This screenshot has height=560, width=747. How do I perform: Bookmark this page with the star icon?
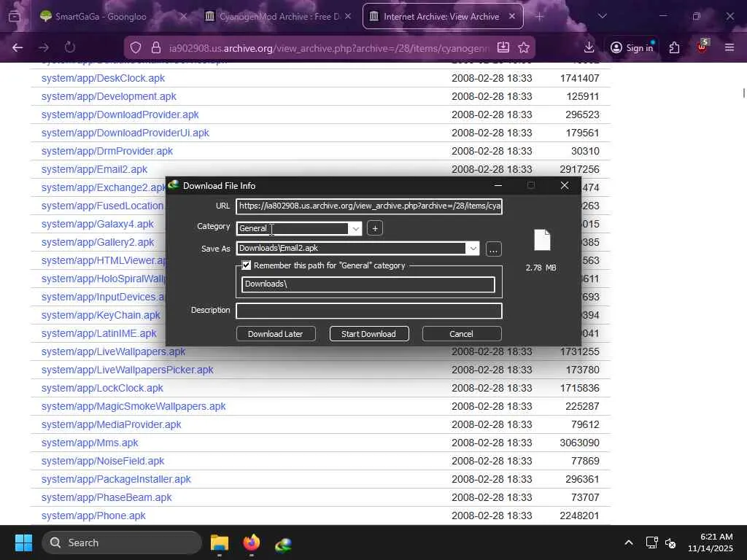tap(524, 47)
